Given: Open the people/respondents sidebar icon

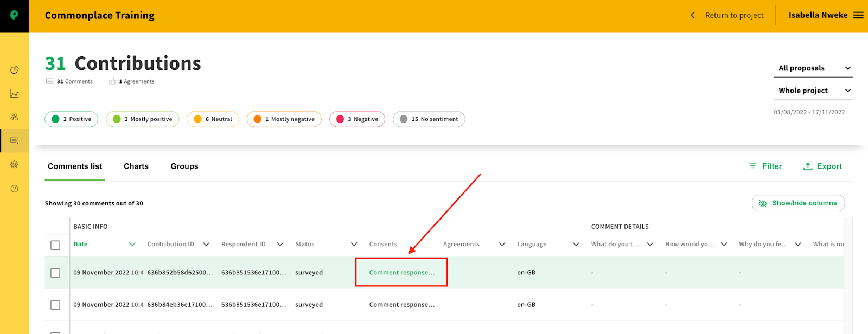Looking at the screenshot, I should click(14, 117).
